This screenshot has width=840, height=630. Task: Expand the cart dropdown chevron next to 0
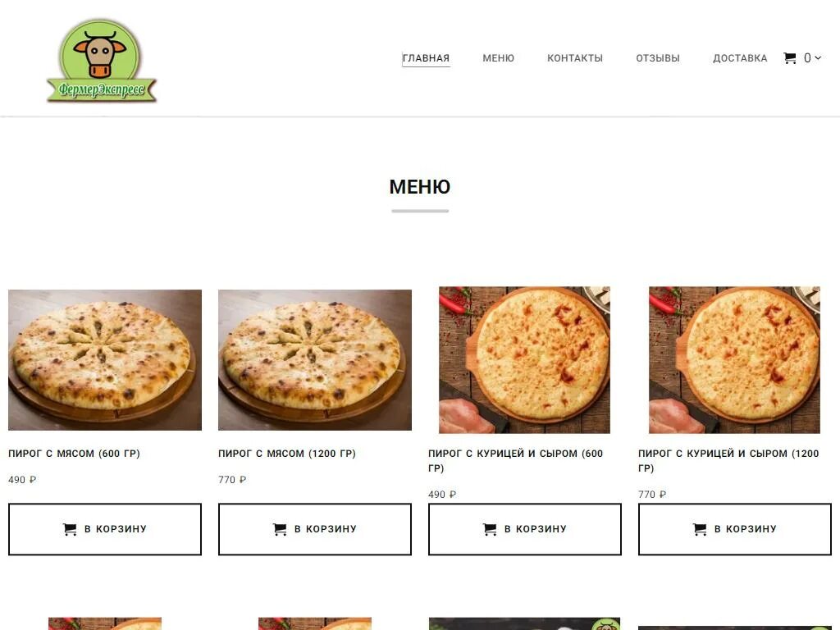pos(818,58)
